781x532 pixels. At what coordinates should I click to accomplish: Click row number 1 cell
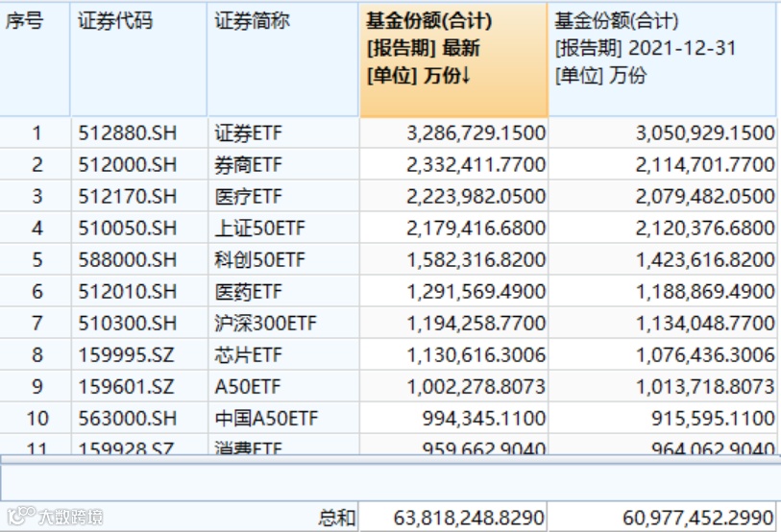click(x=37, y=133)
